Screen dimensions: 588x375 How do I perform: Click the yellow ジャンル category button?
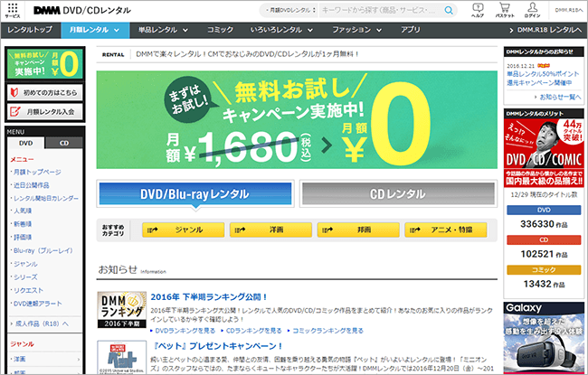pyautogui.click(x=183, y=230)
